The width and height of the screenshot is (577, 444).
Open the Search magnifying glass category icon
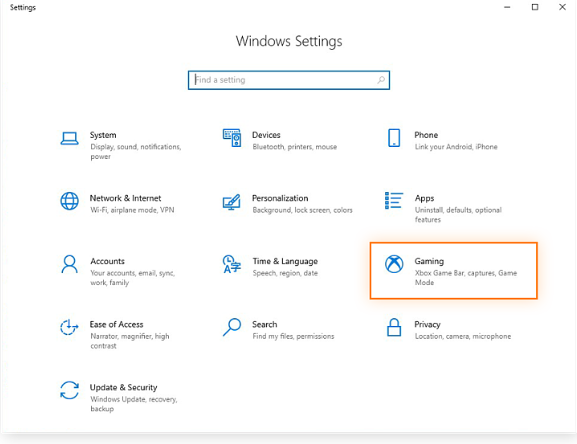tap(232, 327)
